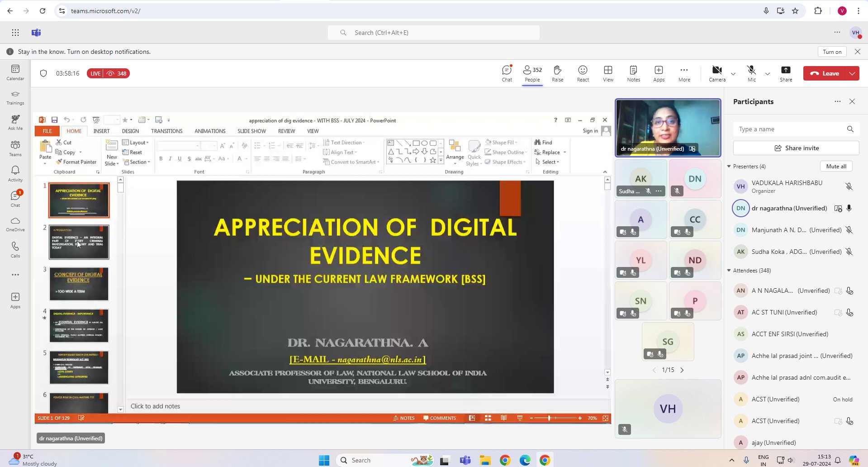Type a name participant search field
Image resolution: width=868 pixels, height=467 pixels.
pyautogui.click(x=796, y=129)
